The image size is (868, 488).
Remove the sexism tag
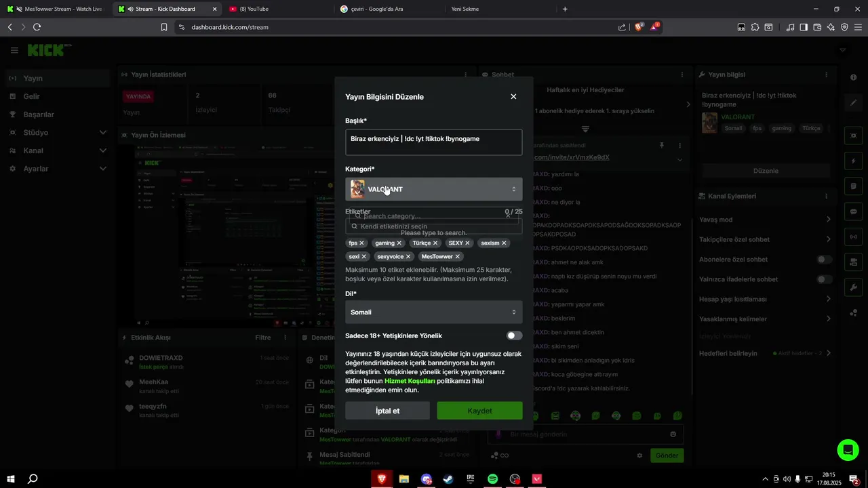pyautogui.click(x=504, y=243)
